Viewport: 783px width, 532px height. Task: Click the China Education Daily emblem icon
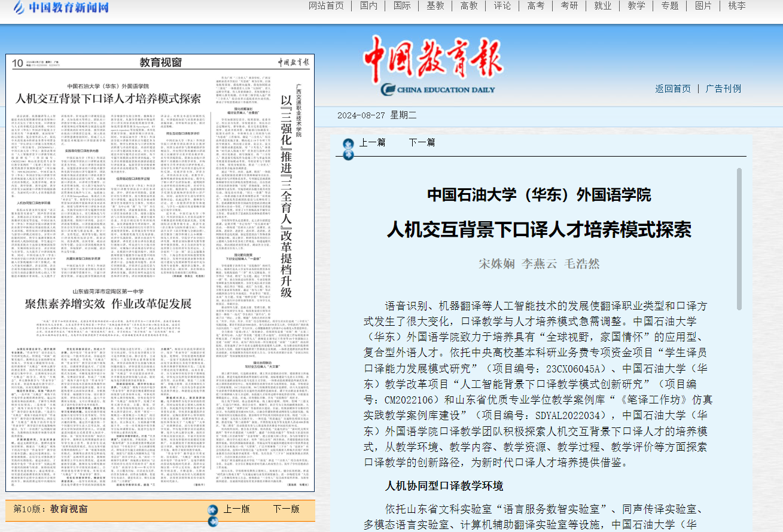[389, 89]
